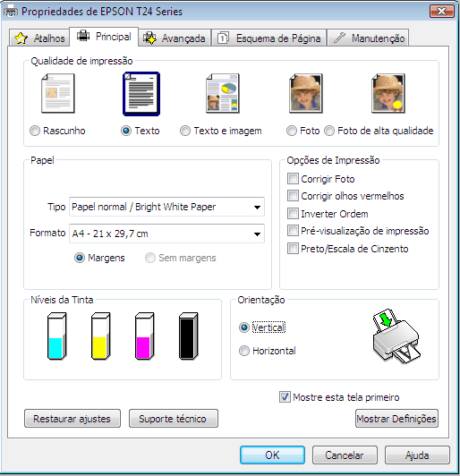Image resolution: width=460 pixels, height=476 pixels.
Task: Tick the Preto/Escala de Cinzento checkbox
Action: (x=293, y=249)
